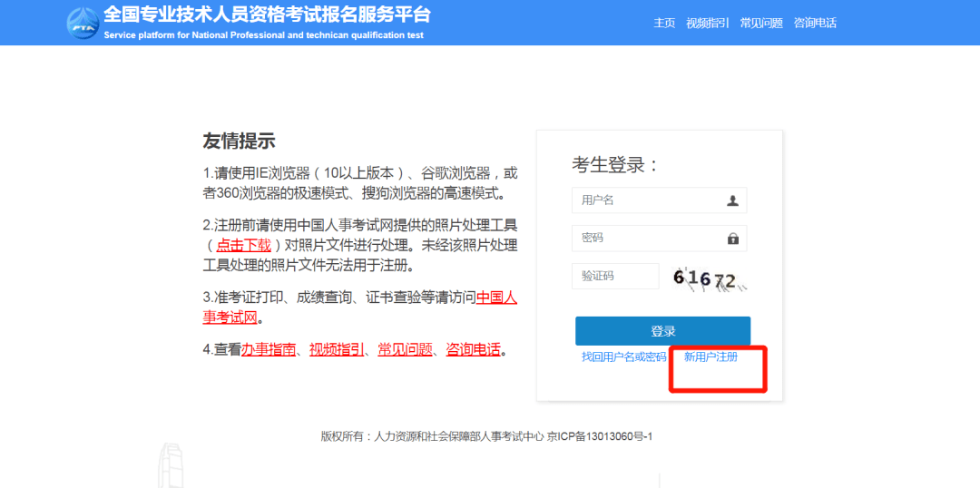
Task: Click the copyright text 京ICP备13013060号-1
Action: pos(600,436)
